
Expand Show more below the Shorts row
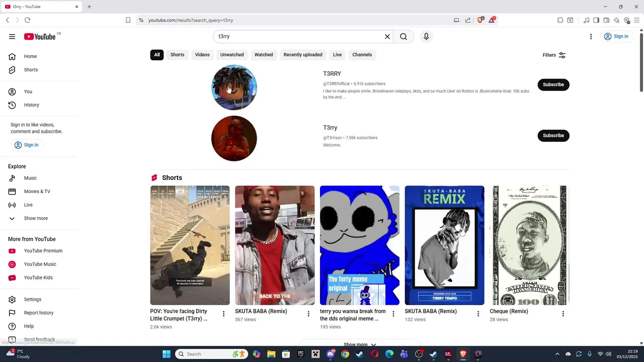360,344
